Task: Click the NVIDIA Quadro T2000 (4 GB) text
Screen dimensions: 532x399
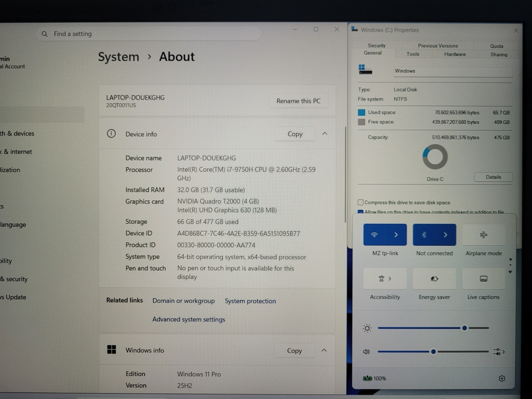Action: point(218,201)
